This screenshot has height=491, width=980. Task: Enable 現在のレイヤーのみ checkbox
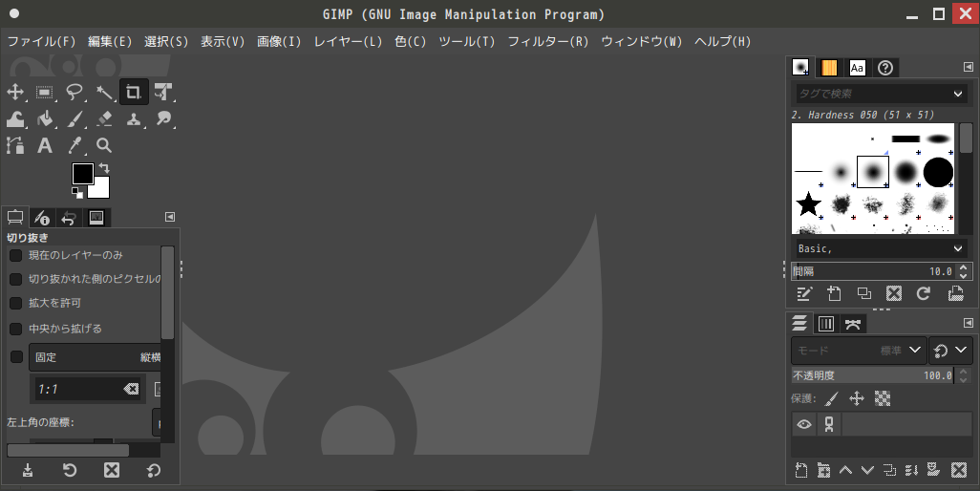pyautogui.click(x=15, y=255)
